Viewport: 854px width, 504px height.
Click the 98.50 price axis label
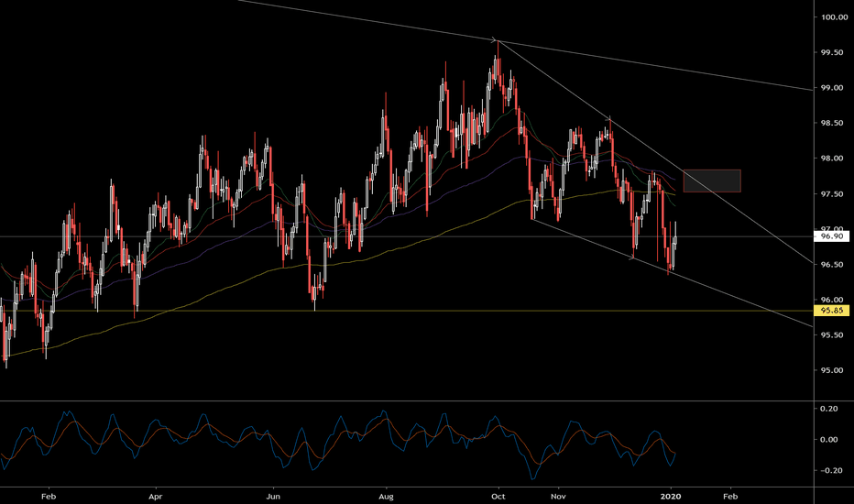[x=832, y=123]
